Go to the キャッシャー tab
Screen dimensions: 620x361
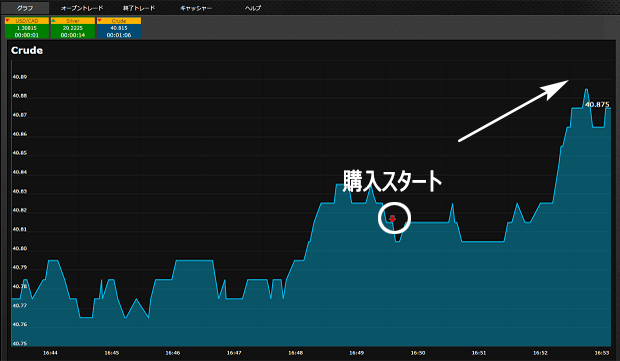click(196, 8)
